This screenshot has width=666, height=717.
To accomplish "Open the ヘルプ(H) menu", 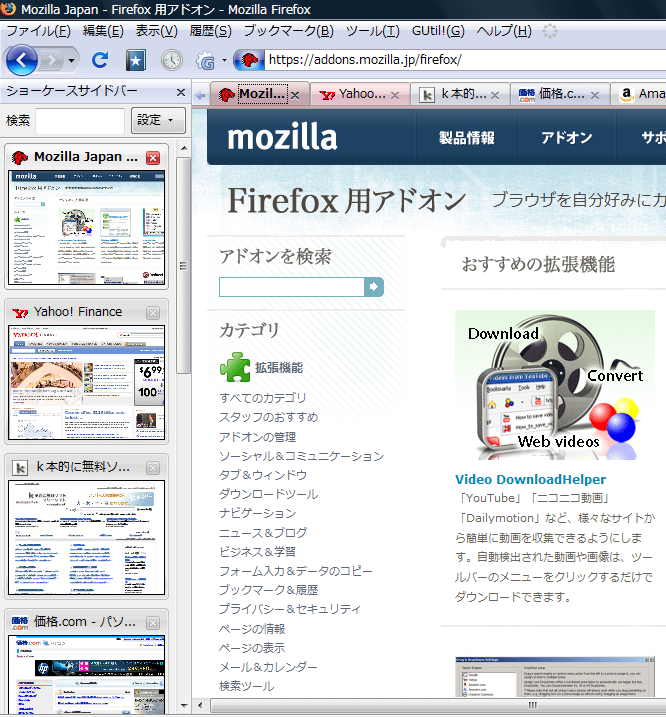I will click(x=504, y=31).
